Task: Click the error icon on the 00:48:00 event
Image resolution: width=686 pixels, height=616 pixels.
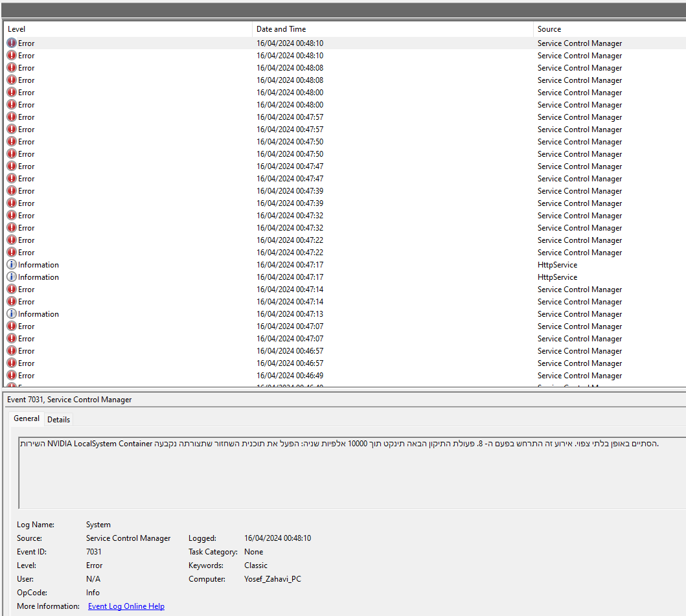Action: tap(12, 92)
